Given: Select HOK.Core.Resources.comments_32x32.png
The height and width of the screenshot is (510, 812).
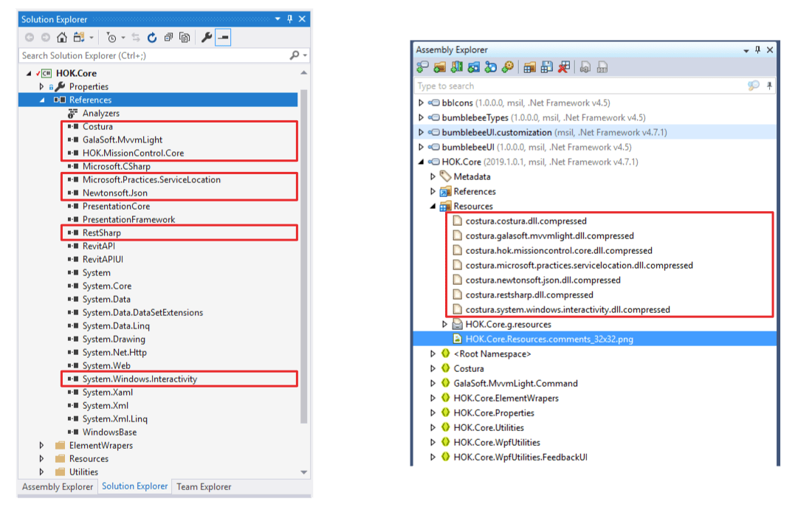Looking at the screenshot, I should tap(549, 339).
